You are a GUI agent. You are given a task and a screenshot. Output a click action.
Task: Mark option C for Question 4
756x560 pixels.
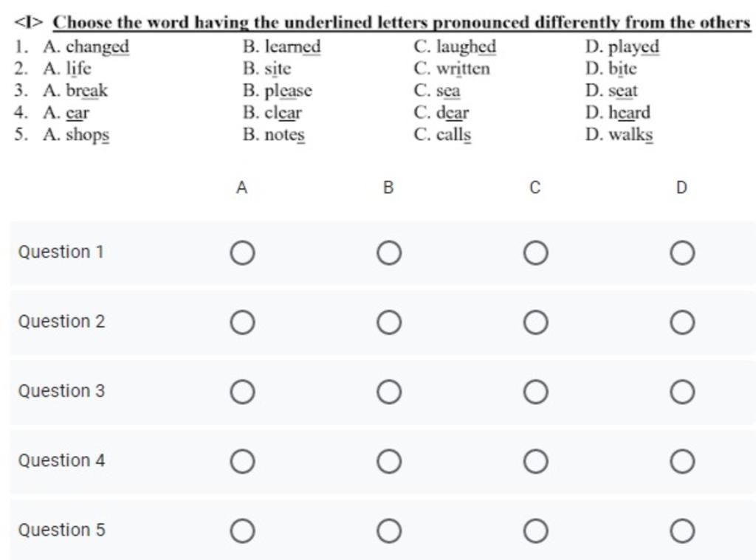535,461
